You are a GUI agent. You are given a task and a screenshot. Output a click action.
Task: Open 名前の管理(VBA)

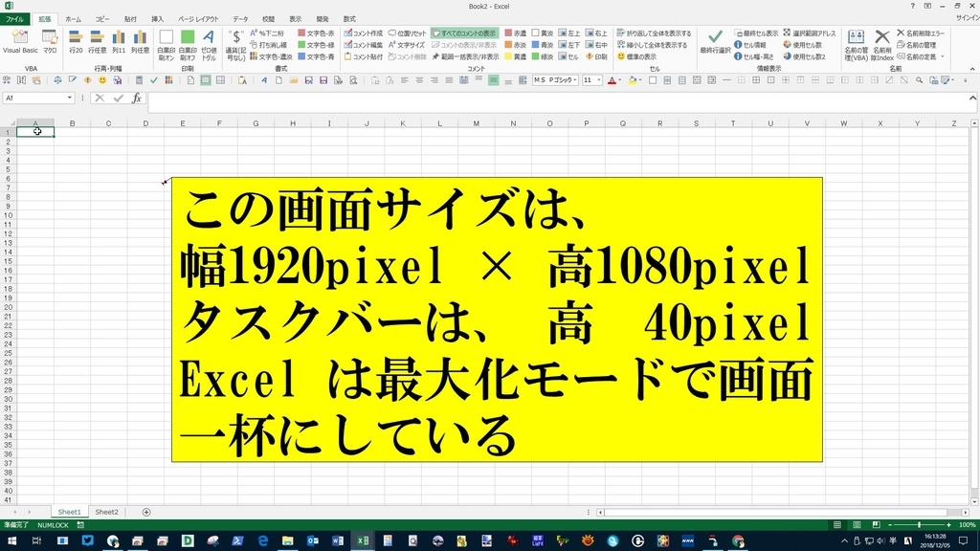click(857, 45)
